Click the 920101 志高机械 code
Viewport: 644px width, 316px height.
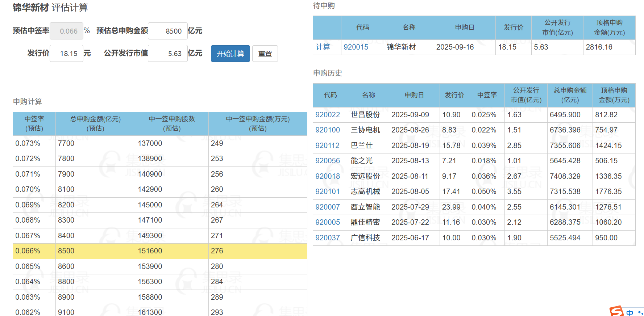click(327, 191)
